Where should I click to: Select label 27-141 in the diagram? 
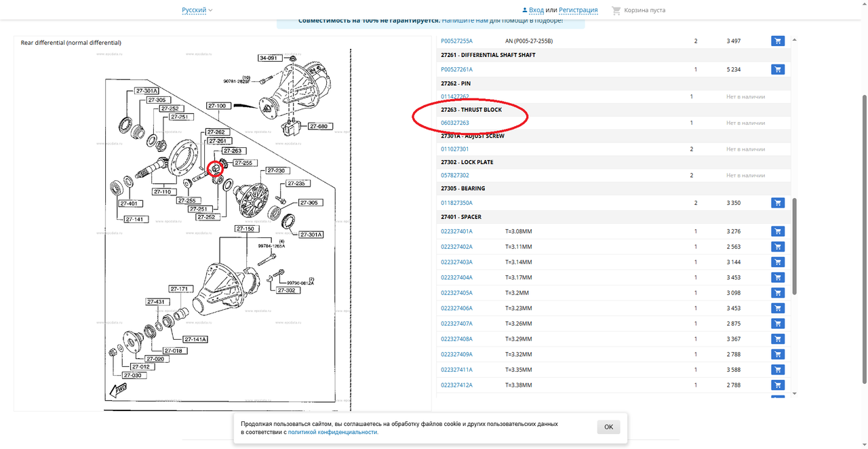click(136, 219)
